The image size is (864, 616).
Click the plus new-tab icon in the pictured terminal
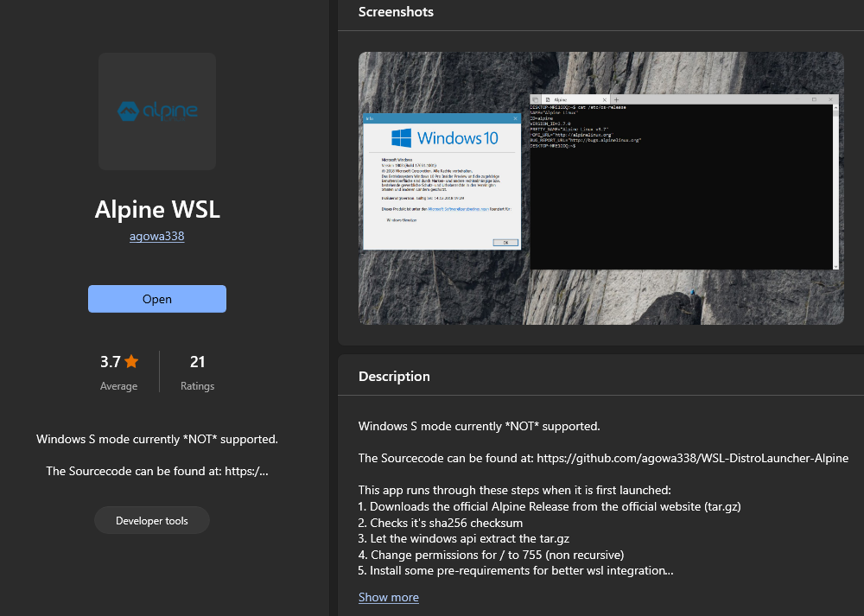[x=617, y=99]
